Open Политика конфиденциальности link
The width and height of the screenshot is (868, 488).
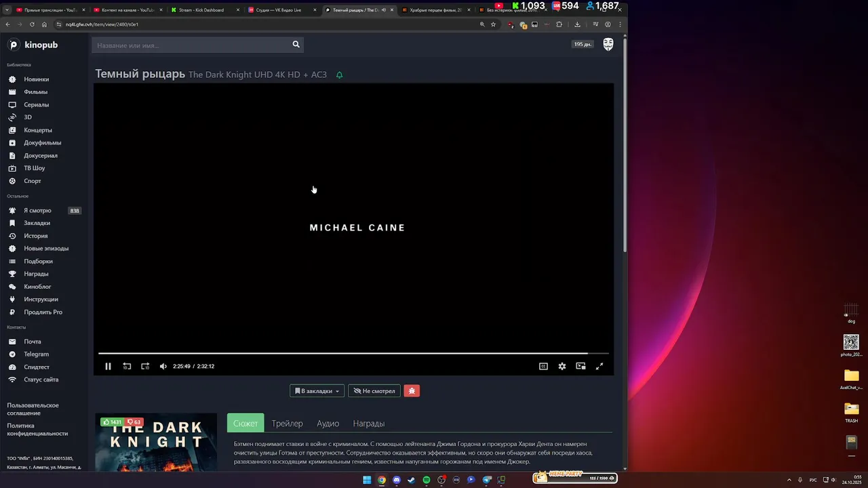click(x=37, y=430)
